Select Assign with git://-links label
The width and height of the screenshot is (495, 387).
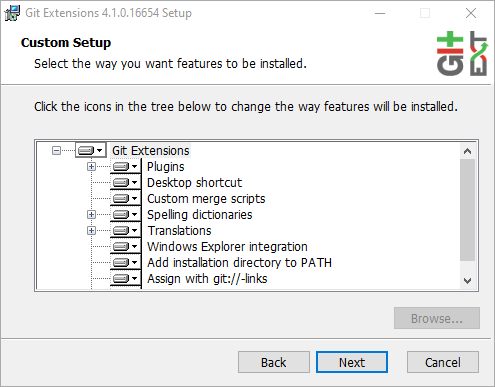coord(207,279)
